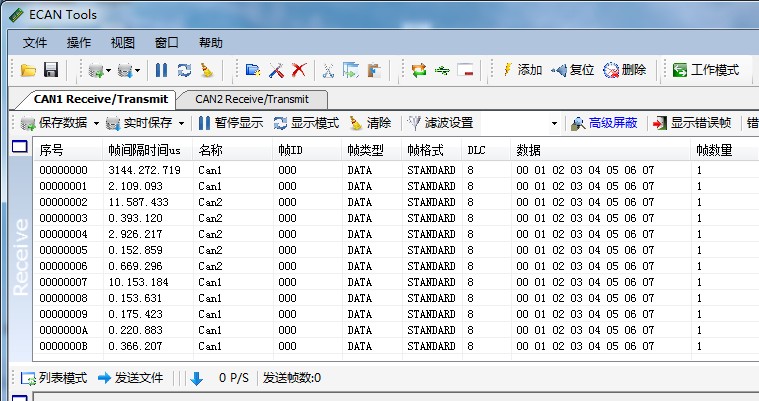This screenshot has width=759, height=401.
Task: Open the 文件 (File) menu
Action: pyautogui.click(x=35, y=43)
